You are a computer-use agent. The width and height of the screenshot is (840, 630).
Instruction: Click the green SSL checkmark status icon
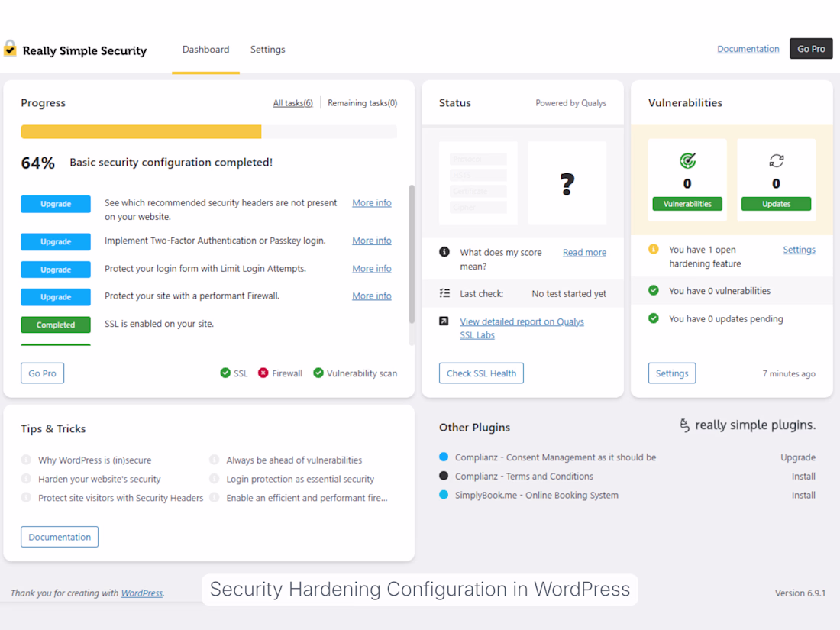tap(225, 373)
